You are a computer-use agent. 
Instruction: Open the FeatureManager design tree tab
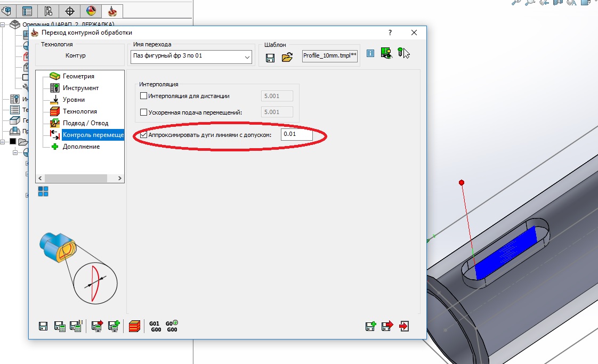click(6, 11)
